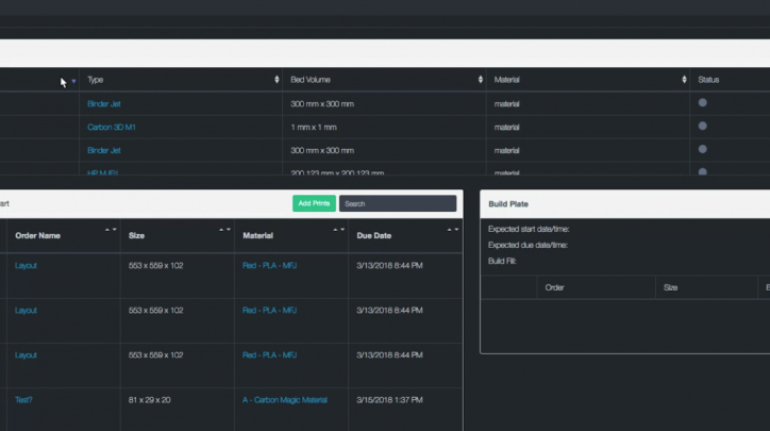Viewport: 770px width, 431px height.
Task: Click Expected start date/time label
Action: pos(528,229)
